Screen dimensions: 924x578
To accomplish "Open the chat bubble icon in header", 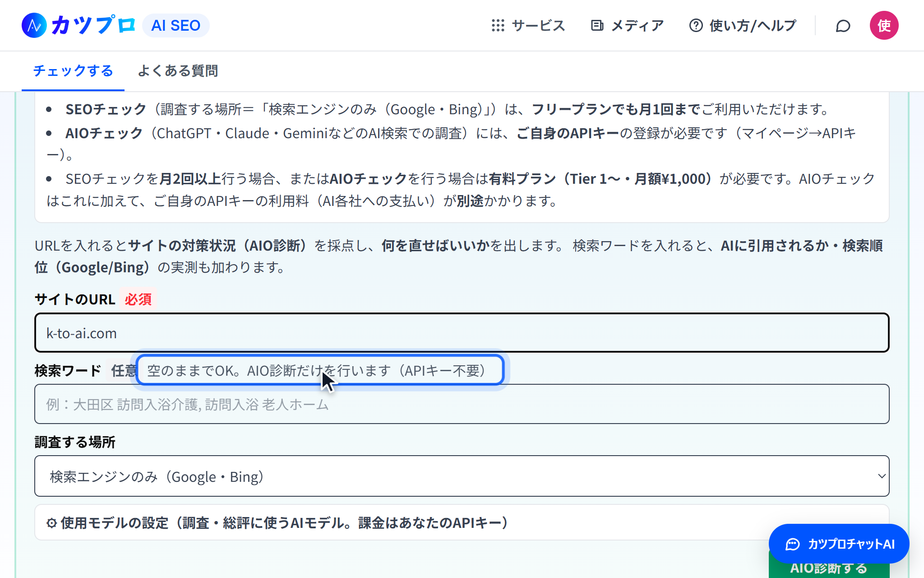I will pos(843,26).
